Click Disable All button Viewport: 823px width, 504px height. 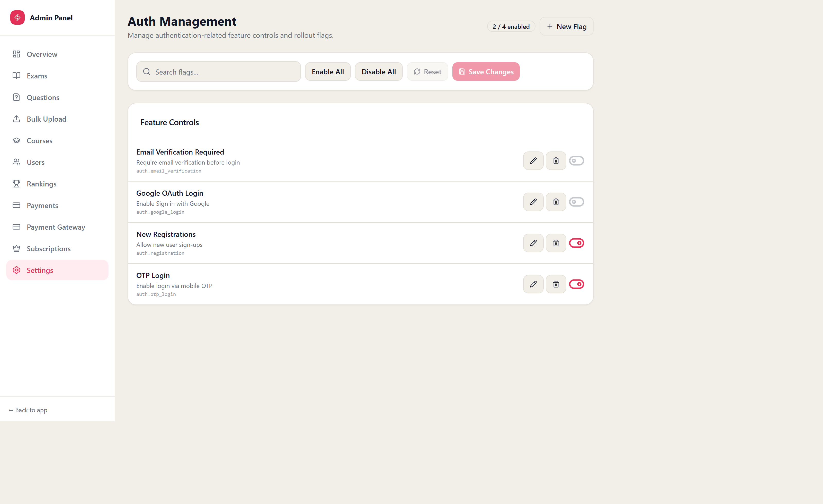coord(378,71)
